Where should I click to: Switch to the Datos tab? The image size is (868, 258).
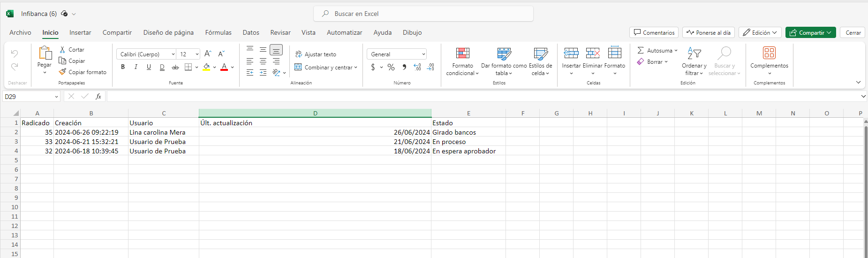[x=251, y=32]
